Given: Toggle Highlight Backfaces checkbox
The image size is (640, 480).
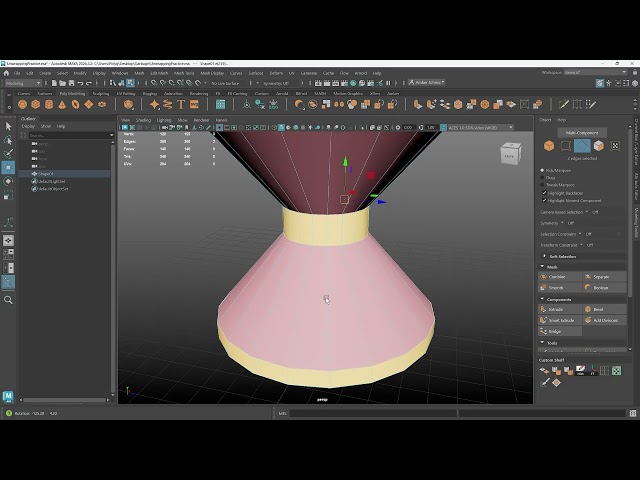Looking at the screenshot, I should click(x=544, y=193).
